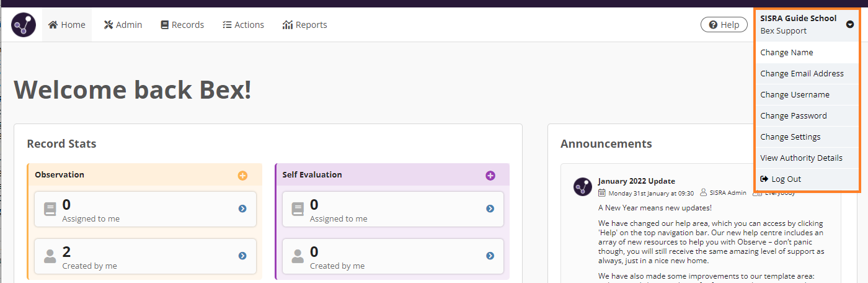Click the purple plus icon on Self Evaluation

pyautogui.click(x=490, y=176)
